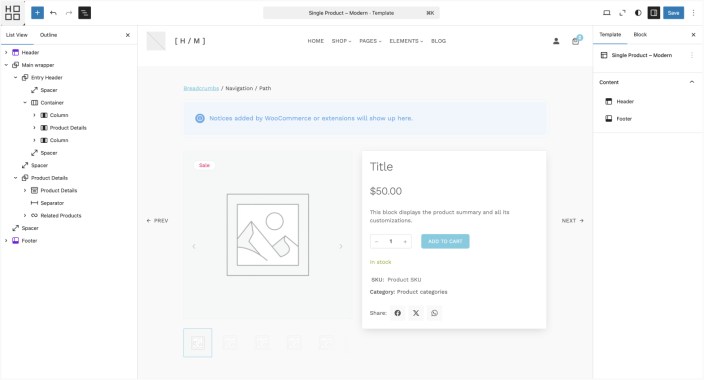Screen dimensions: 704x380
Task: Select the main product image placeholder
Action: point(268,235)
